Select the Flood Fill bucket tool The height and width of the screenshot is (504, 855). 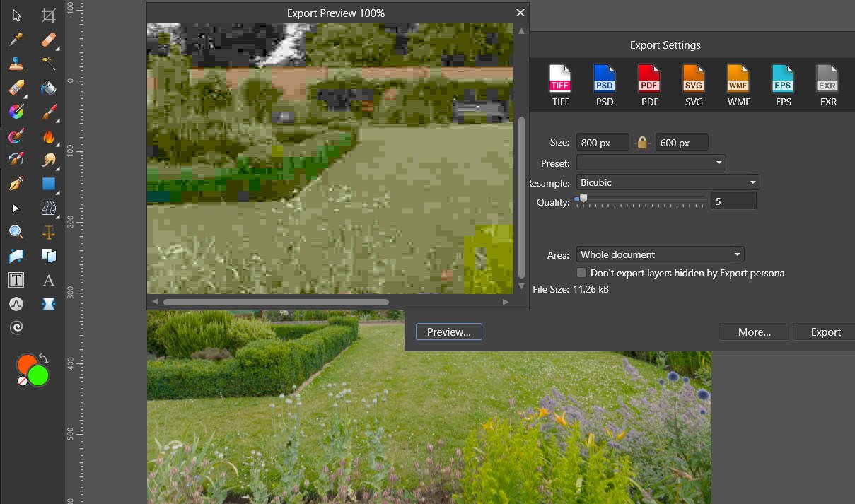pyautogui.click(x=49, y=88)
